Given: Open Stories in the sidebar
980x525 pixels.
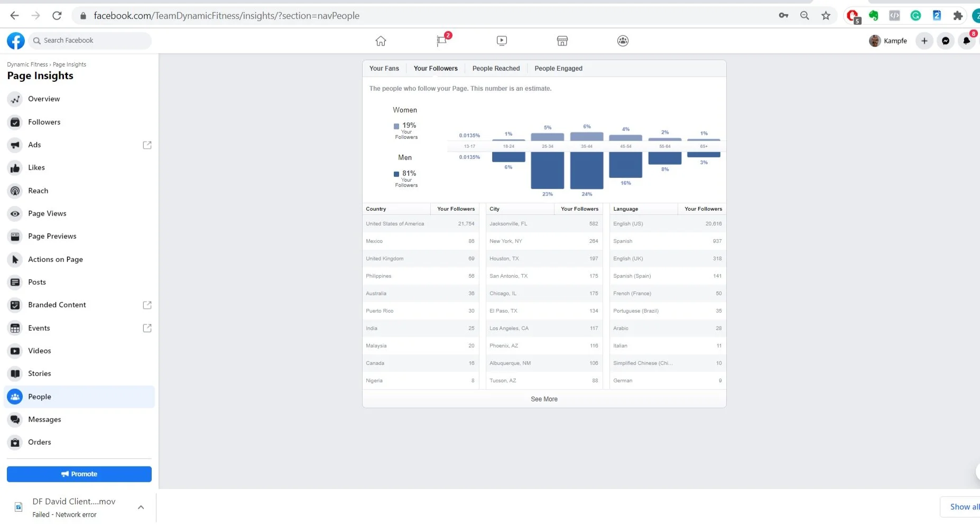Looking at the screenshot, I should coord(79,373).
